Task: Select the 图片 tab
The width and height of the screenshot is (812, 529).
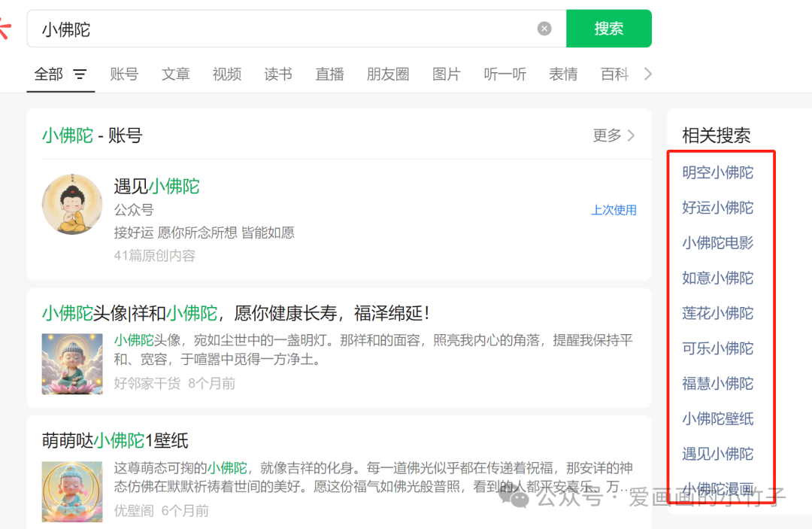Action: [447, 73]
